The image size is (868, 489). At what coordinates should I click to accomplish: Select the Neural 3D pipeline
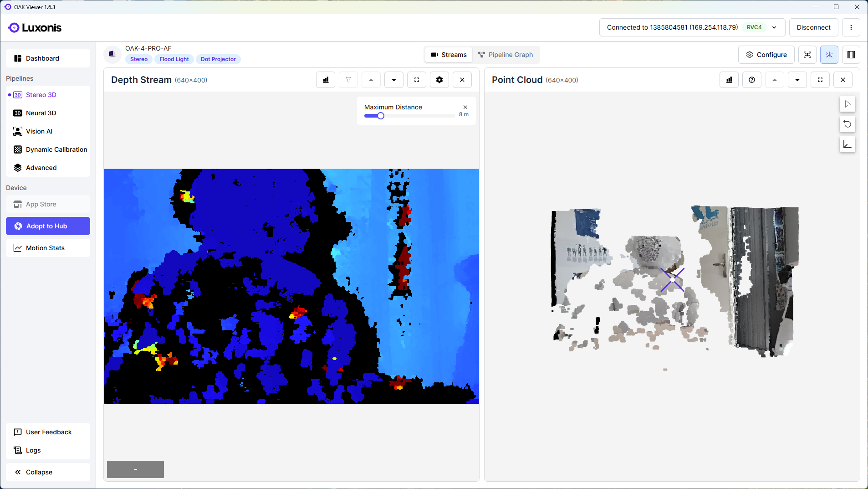pos(41,113)
